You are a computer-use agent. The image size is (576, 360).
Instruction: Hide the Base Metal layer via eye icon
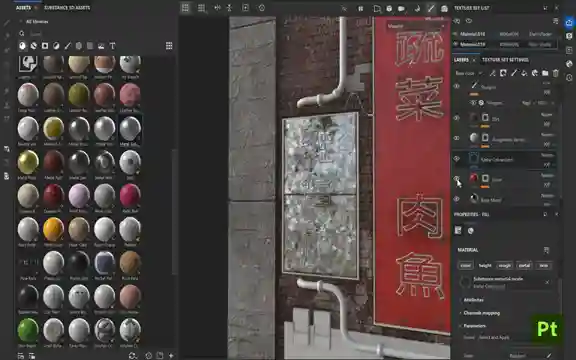point(457,199)
